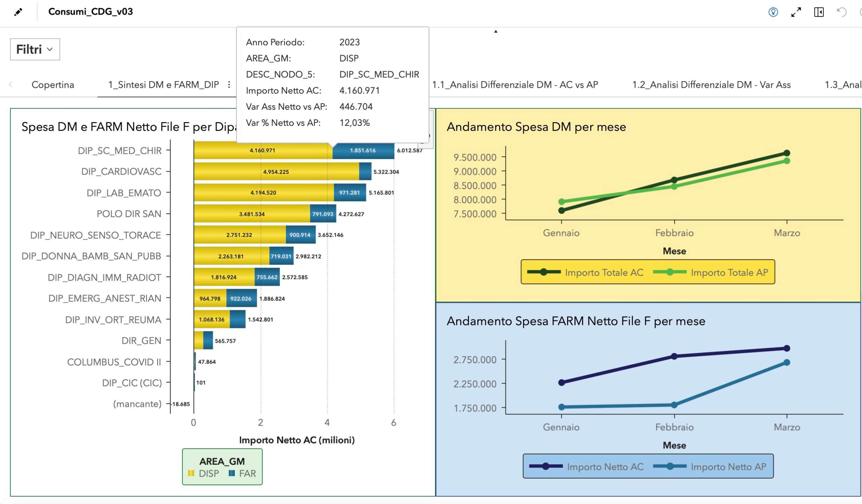The width and height of the screenshot is (862, 504).
Task: Select the blue FAR swatch in AREA_GM legend
Action: pos(232,473)
